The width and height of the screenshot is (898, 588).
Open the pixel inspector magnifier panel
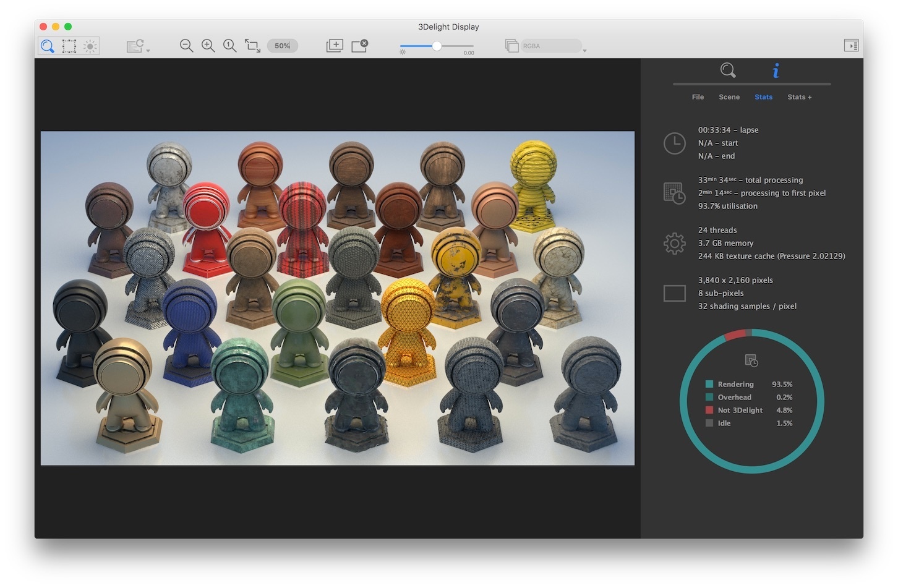(728, 70)
